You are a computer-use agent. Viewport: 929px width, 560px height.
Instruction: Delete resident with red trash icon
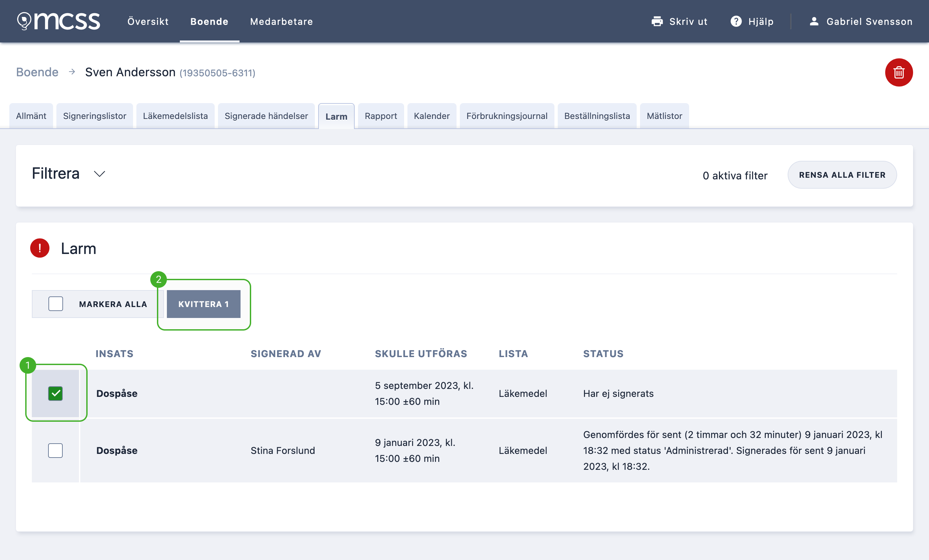click(898, 72)
